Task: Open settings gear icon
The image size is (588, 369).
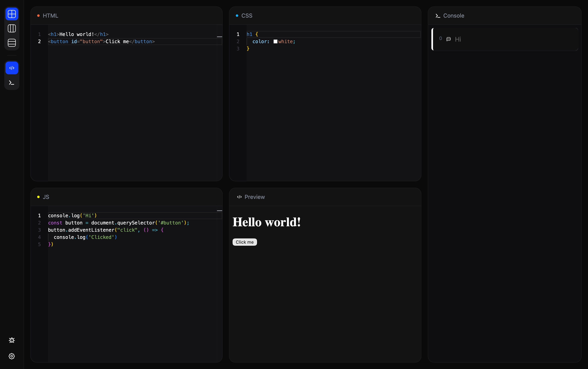Action: point(12,356)
